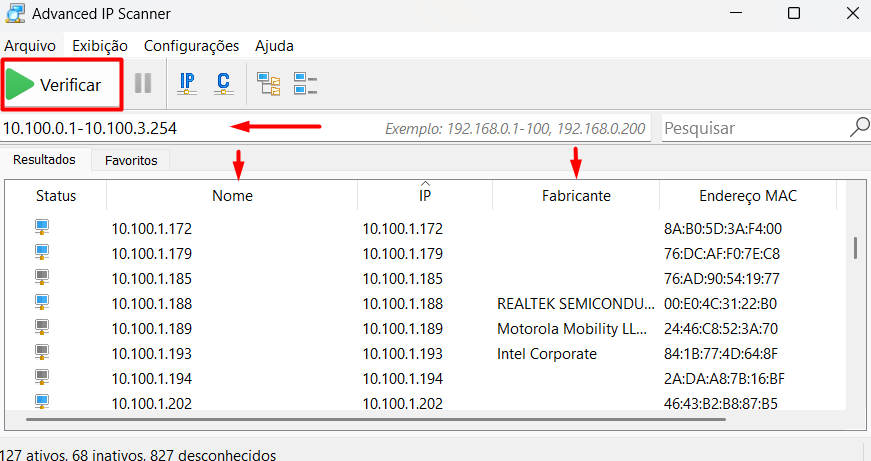Sort by Fabricante column header

(576, 196)
